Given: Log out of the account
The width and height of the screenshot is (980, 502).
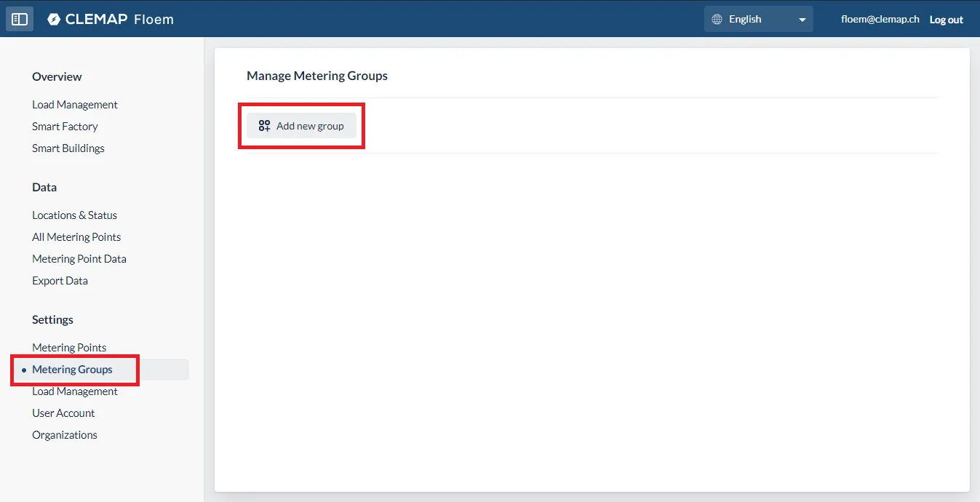Looking at the screenshot, I should (946, 20).
